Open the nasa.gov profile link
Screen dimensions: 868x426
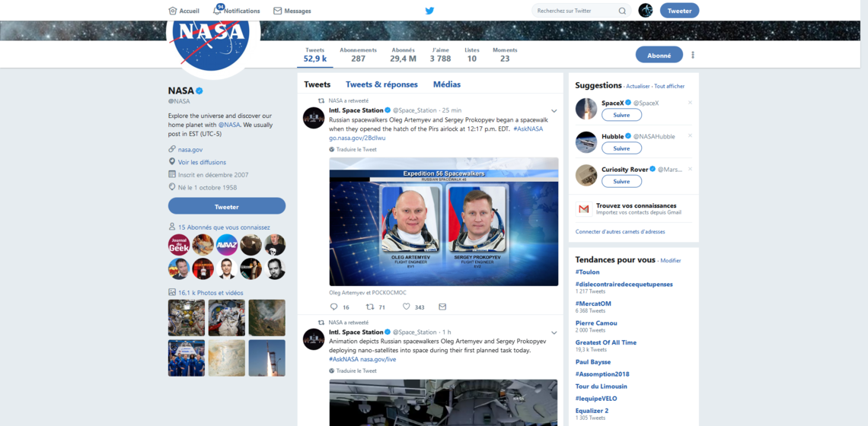190,150
